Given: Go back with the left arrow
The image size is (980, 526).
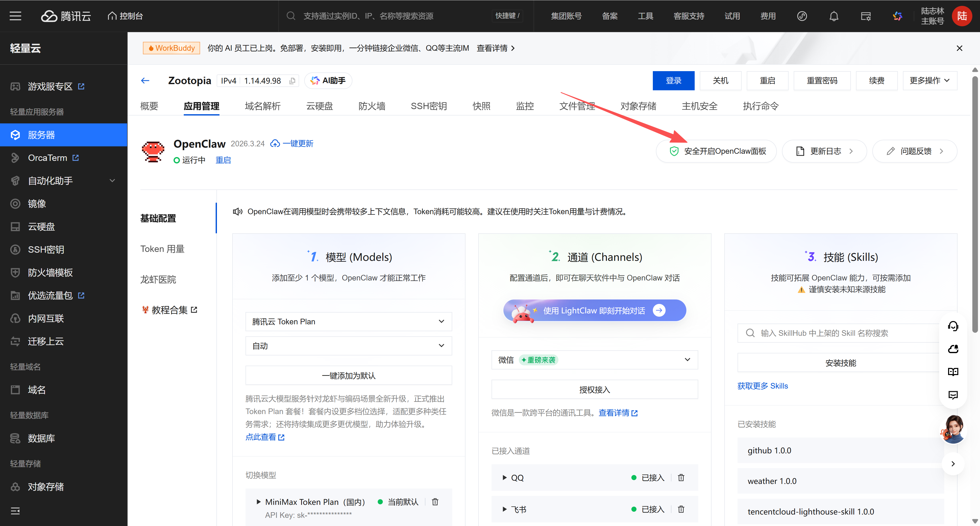Looking at the screenshot, I should pyautogui.click(x=145, y=81).
